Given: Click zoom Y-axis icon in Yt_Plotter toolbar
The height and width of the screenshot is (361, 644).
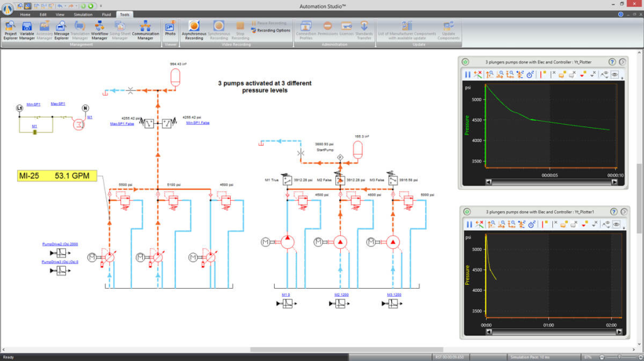Looking at the screenshot, I should click(x=489, y=74).
